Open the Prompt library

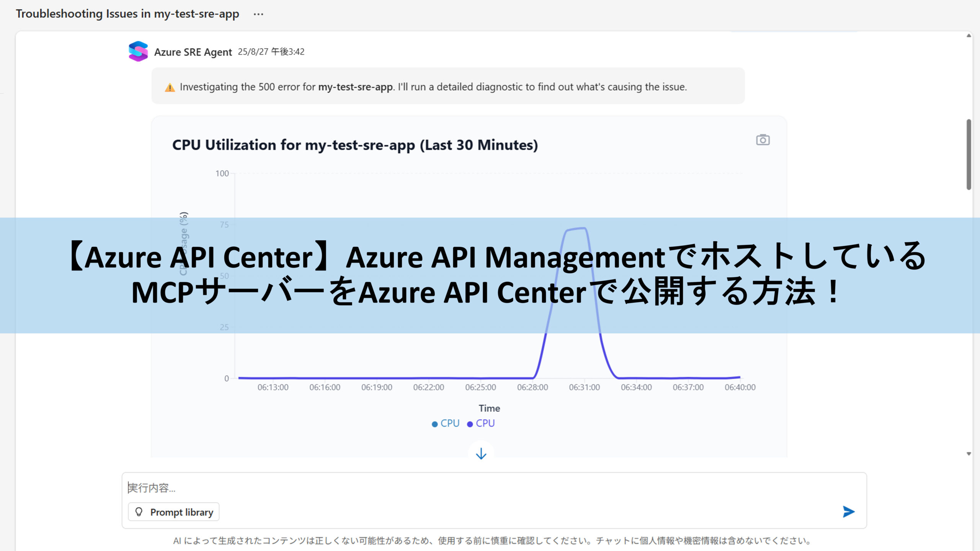(174, 512)
